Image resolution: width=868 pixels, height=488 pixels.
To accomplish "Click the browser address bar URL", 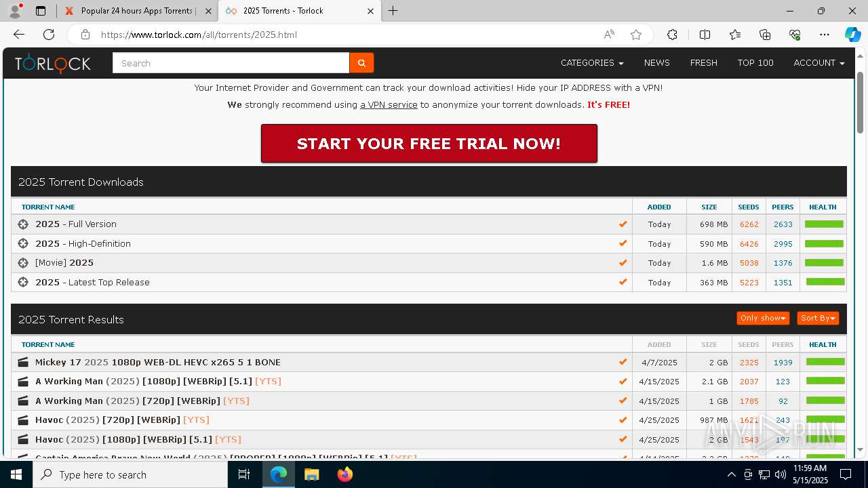I will [x=199, y=35].
